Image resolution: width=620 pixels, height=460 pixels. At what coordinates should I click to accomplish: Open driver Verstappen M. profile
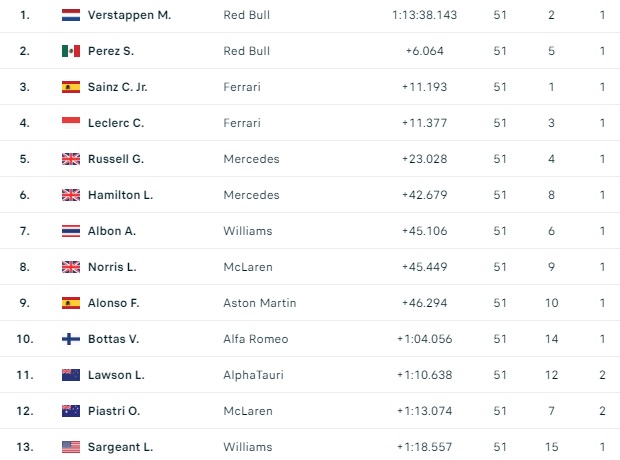(x=129, y=15)
